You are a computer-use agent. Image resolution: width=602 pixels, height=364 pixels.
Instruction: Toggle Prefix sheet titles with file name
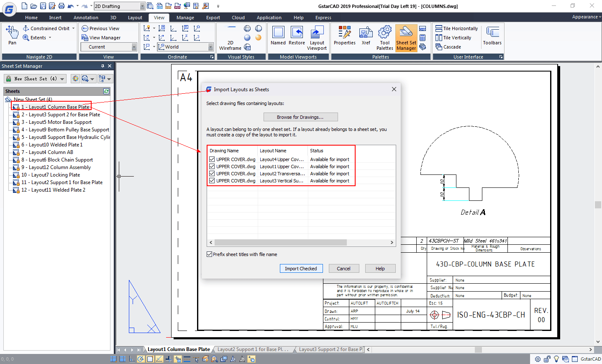209,254
